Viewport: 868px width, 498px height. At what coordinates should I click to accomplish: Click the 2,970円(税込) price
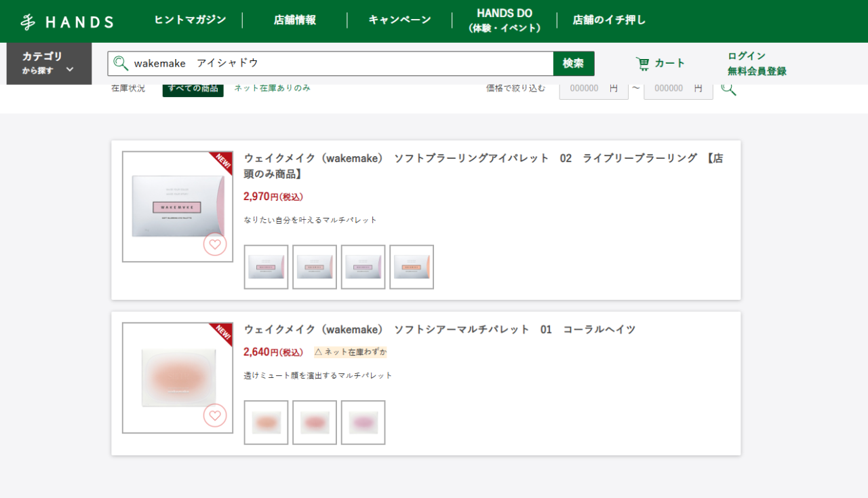(273, 197)
